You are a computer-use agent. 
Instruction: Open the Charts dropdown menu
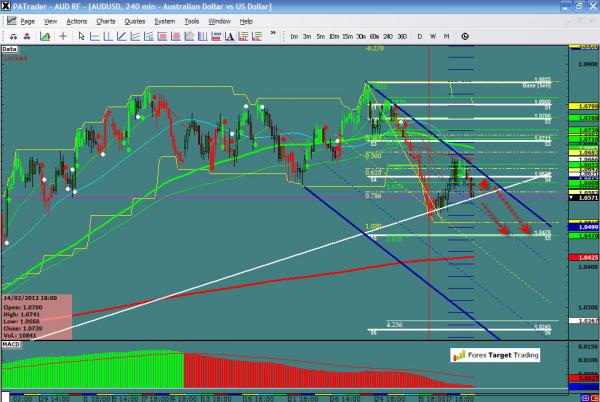tap(106, 20)
